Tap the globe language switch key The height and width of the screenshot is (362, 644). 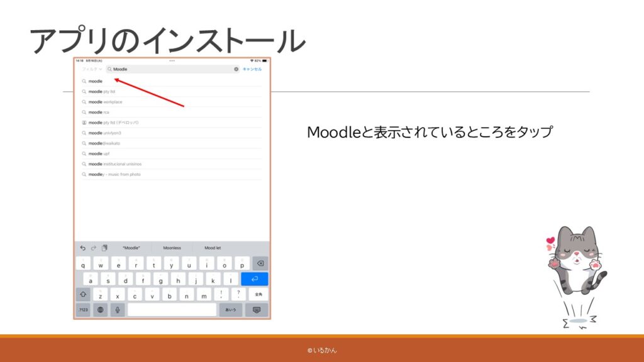click(100, 310)
